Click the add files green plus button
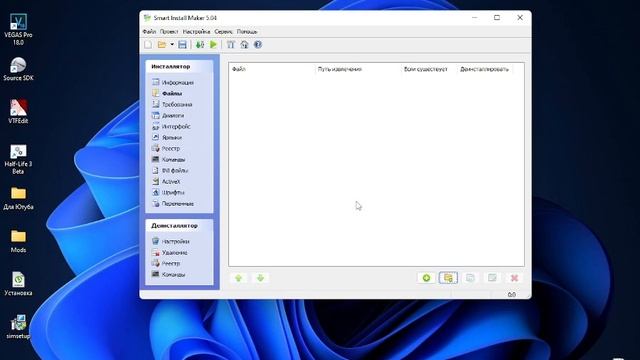This screenshot has height=360, width=640. [x=426, y=278]
